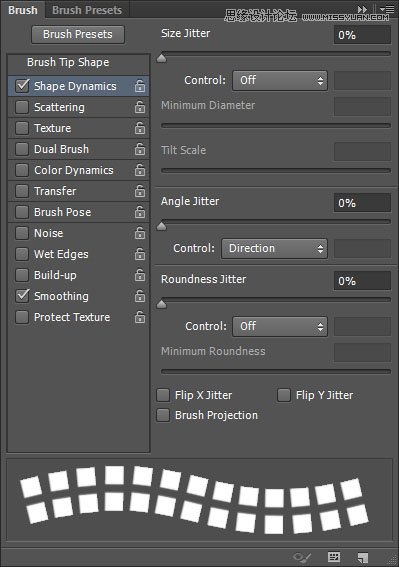
Task: Uncheck the Smoothing option
Action: coord(22,296)
